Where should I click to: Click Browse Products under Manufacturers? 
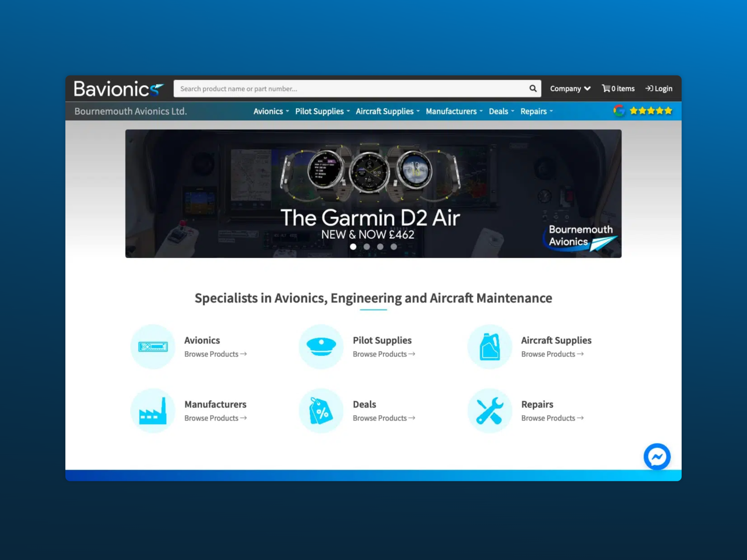pyautogui.click(x=216, y=418)
